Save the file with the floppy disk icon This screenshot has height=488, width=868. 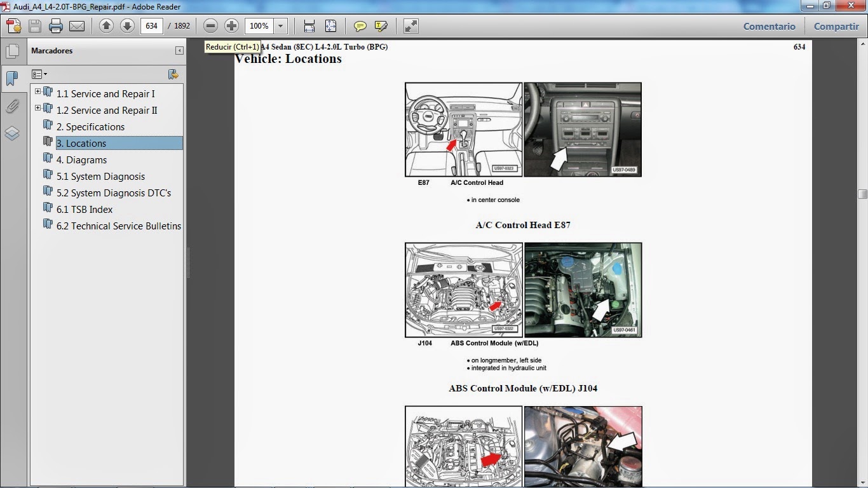click(x=35, y=26)
